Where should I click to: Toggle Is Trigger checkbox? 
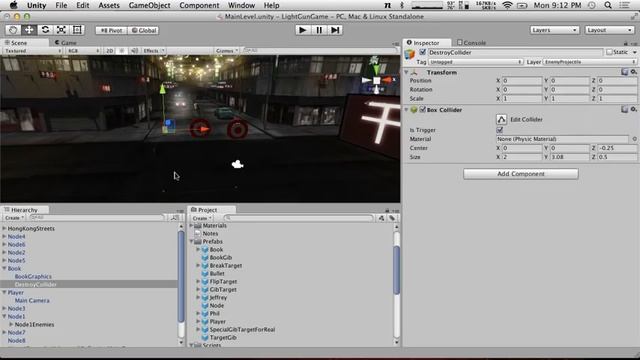500,130
